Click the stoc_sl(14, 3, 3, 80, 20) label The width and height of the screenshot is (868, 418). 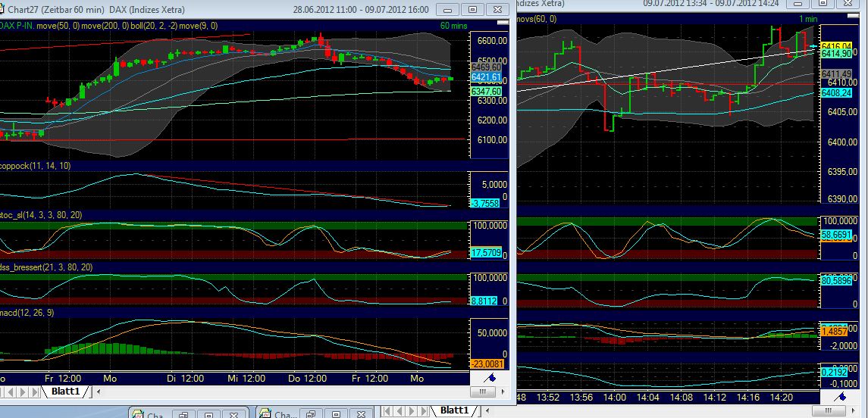pyautogui.click(x=42, y=214)
